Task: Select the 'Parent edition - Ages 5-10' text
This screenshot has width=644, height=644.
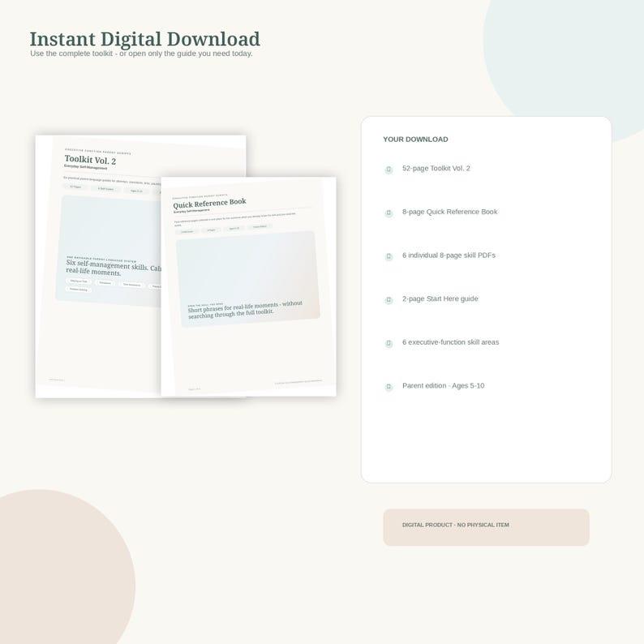Action: click(x=443, y=385)
